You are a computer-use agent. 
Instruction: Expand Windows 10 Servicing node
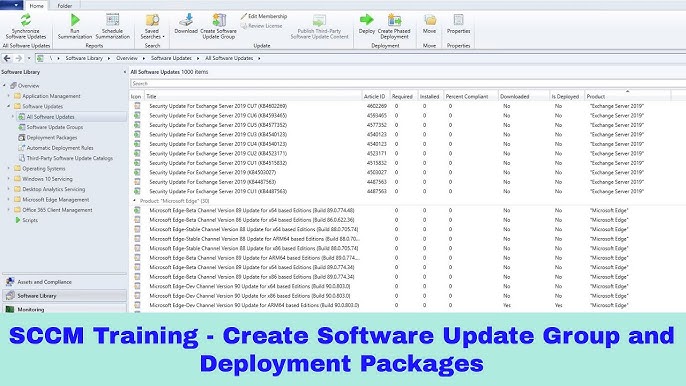[8, 179]
